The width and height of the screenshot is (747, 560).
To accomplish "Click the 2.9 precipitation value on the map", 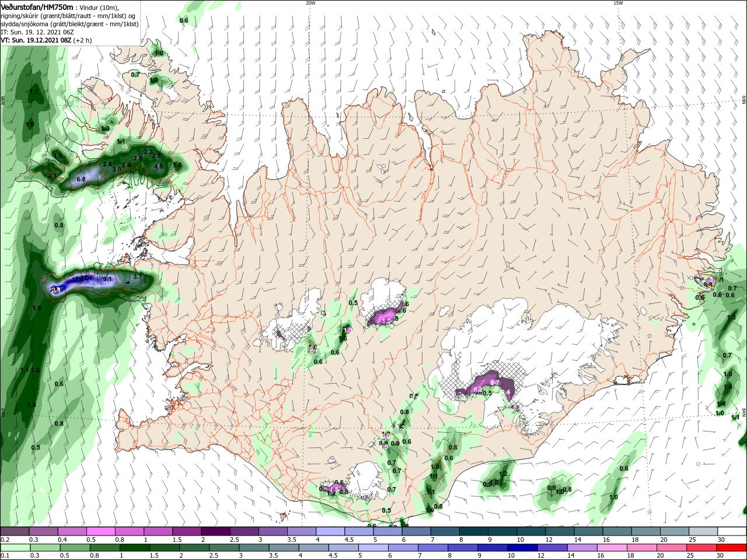I will [138, 158].
